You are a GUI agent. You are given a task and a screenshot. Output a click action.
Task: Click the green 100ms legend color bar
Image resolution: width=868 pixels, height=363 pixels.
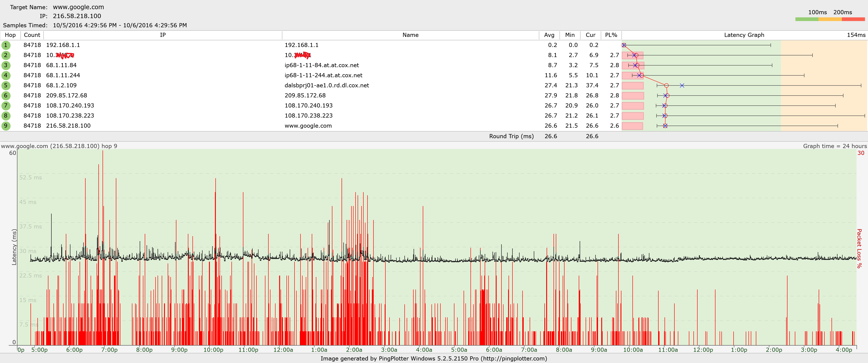(807, 19)
